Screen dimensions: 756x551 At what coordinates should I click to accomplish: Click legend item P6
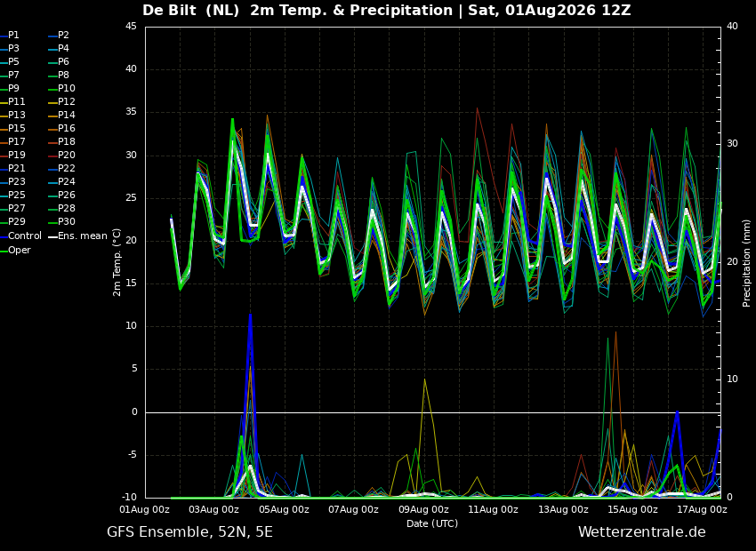(x=60, y=62)
